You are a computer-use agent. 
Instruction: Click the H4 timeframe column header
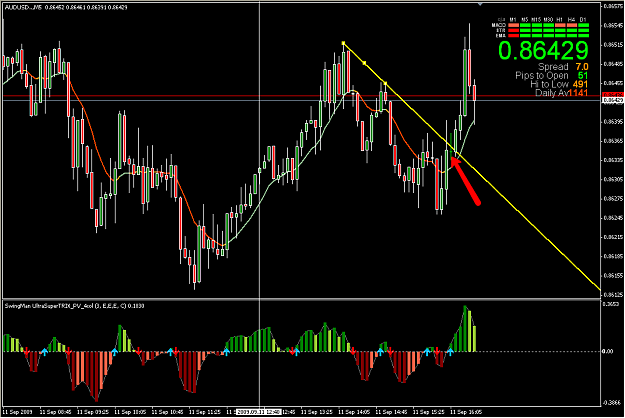coord(572,19)
